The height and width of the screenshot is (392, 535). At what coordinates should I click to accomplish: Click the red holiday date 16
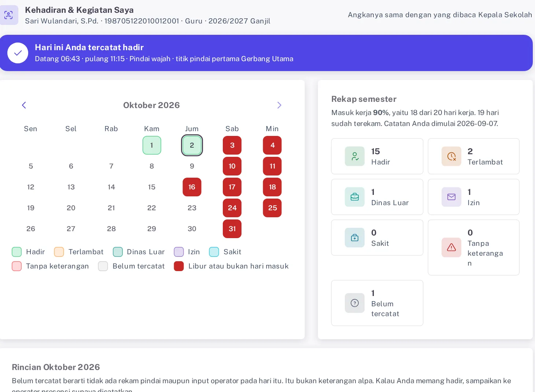(x=192, y=187)
